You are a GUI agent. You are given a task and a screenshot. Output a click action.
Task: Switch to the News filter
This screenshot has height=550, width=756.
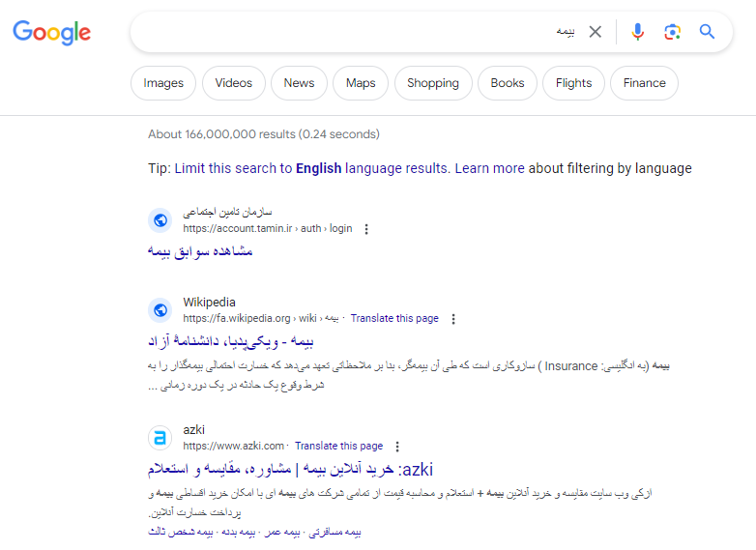(x=299, y=83)
